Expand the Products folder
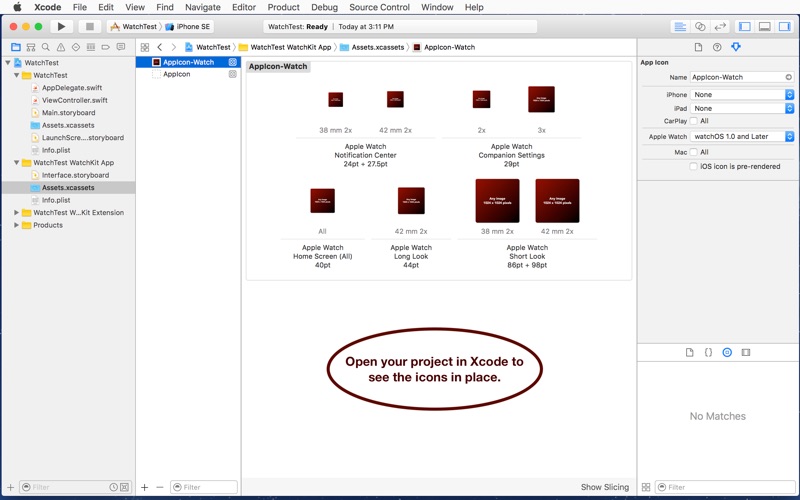800x500 pixels. point(17,225)
